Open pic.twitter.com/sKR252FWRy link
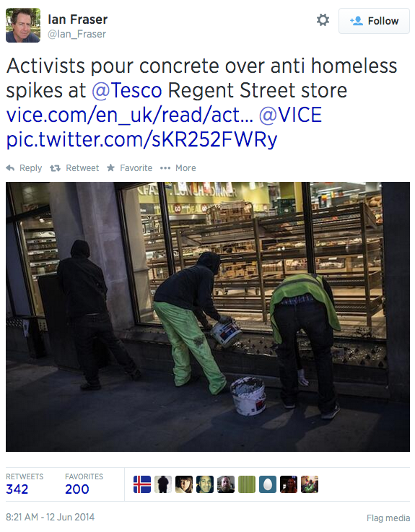The height and width of the screenshot is (532, 415). click(x=142, y=139)
